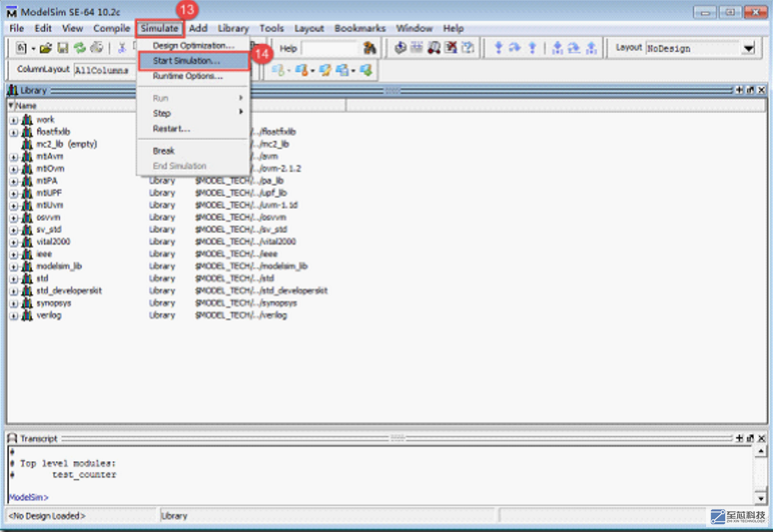Open the Layout NoDesign dropdown

click(x=749, y=48)
